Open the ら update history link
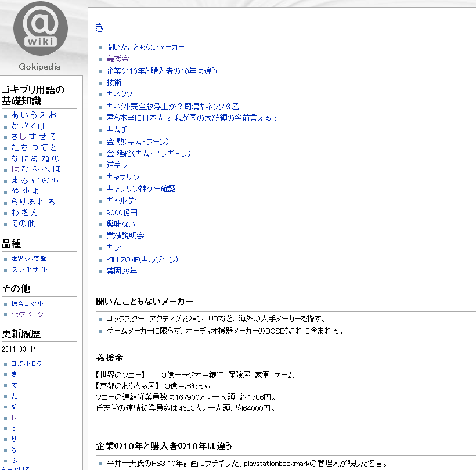The height and width of the screenshot is (470, 476). point(14,450)
